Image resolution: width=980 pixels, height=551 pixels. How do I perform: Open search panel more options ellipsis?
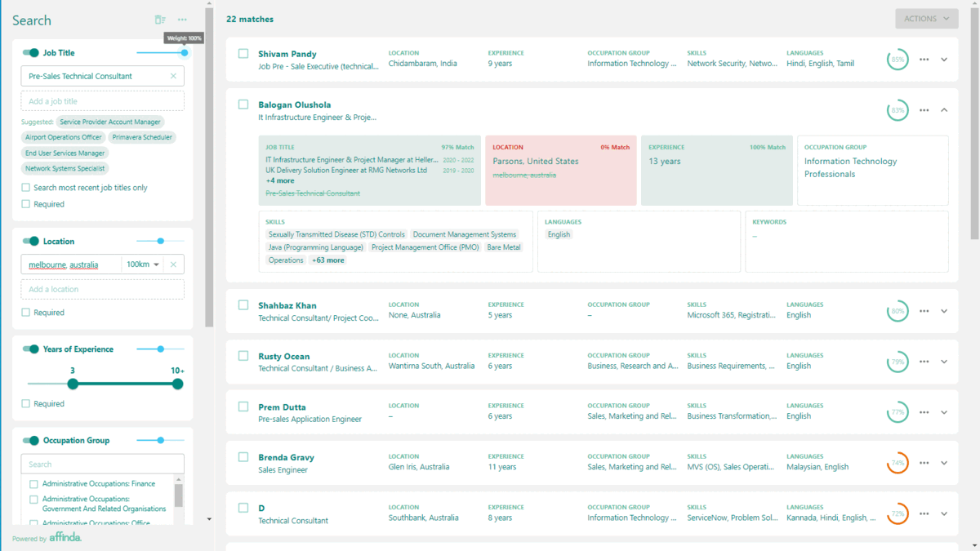pyautogui.click(x=182, y=20)
